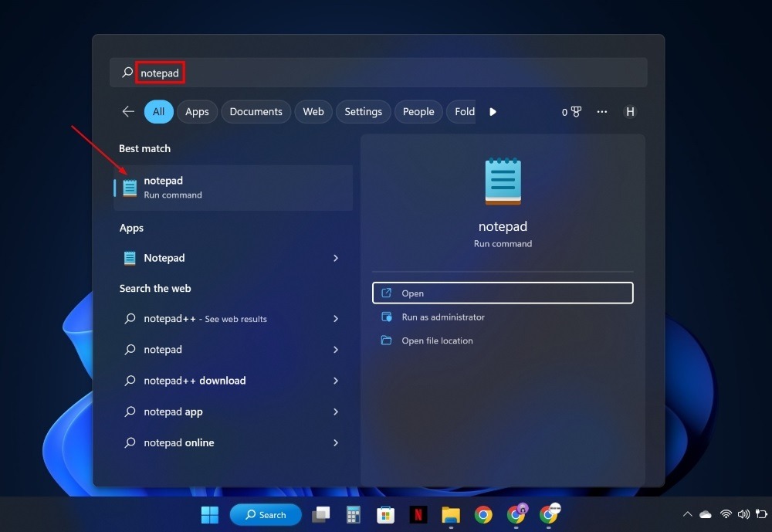
Task: Click the OneDrive cloud icon in system tray
Action: [x=705, y=514]
